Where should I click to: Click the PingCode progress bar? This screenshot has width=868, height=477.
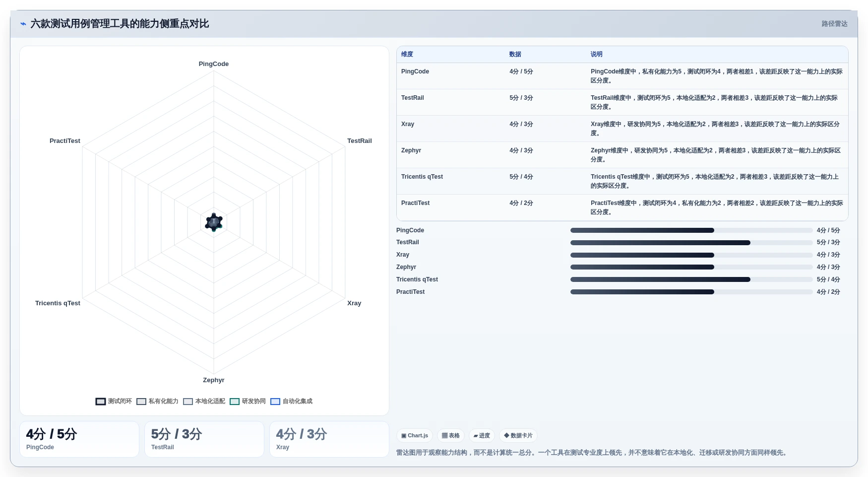[691, 230]
